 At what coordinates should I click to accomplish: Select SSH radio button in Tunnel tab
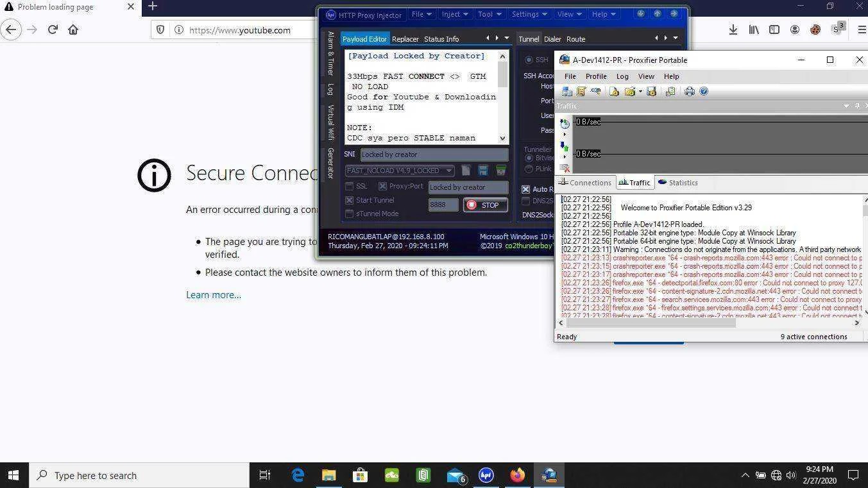[529, 60]
